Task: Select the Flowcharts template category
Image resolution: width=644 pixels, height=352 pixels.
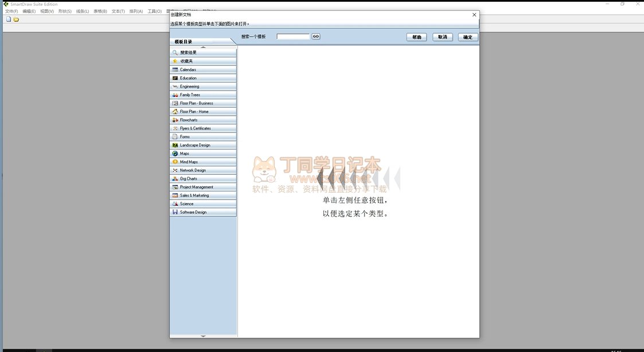Action: click(x=204, y=120)
